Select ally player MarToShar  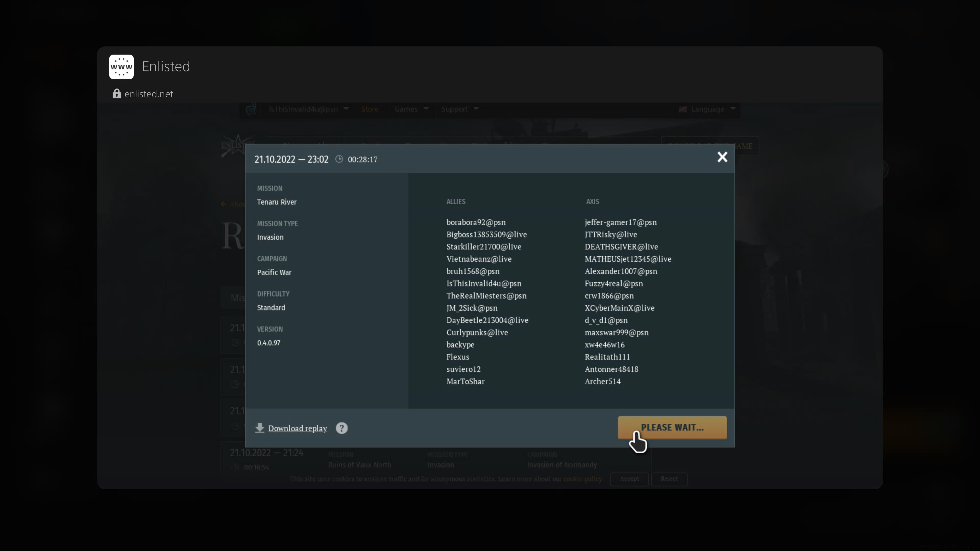[x=465, y=381]
